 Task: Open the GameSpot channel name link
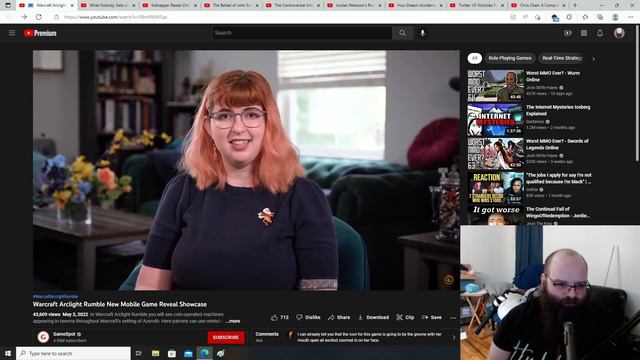tap(64, 334)
